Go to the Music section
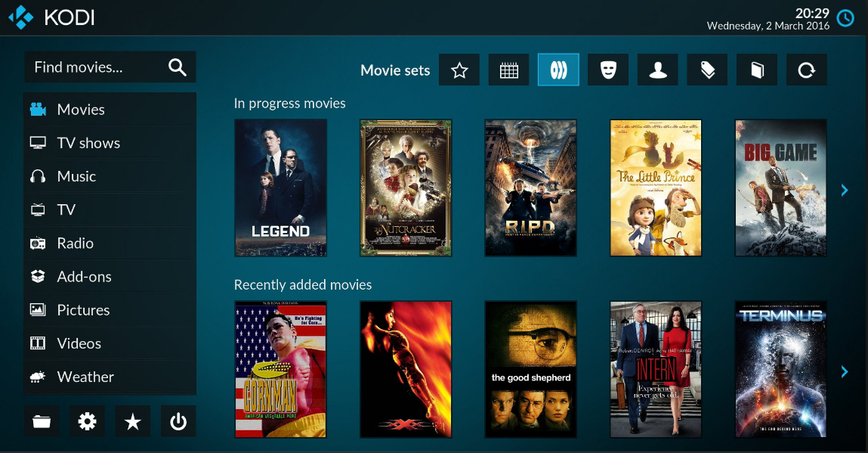868x453 pixels. coord(110,176)
